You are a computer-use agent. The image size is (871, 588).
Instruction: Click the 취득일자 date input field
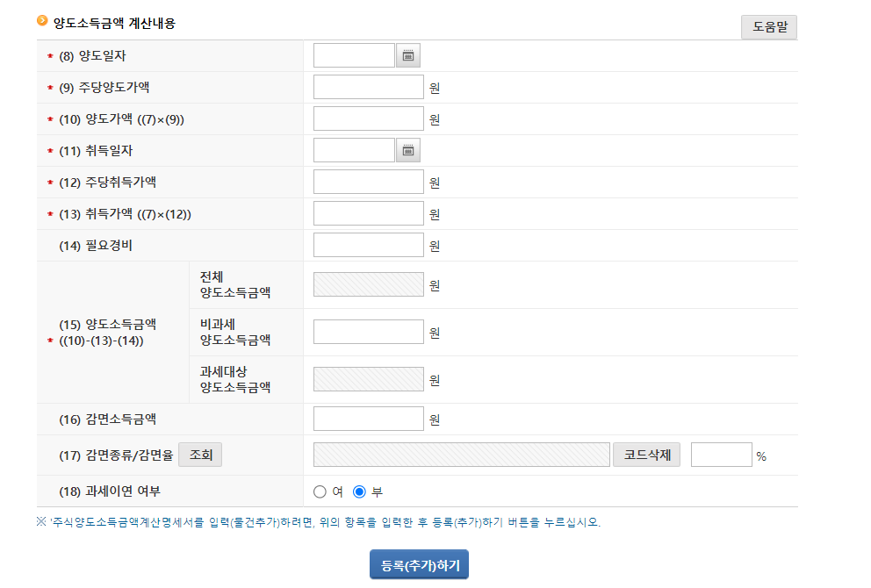pos(354,149)
